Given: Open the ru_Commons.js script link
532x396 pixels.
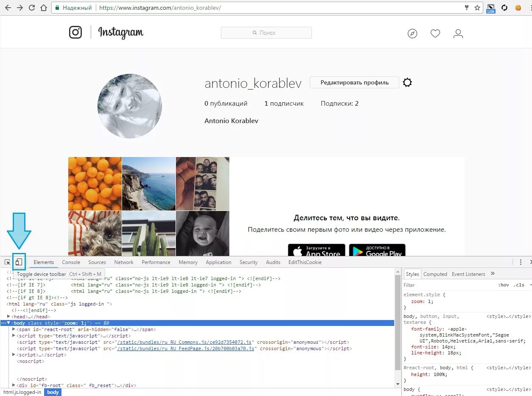Looking at the screenshot, I should (x=184, y=342).
